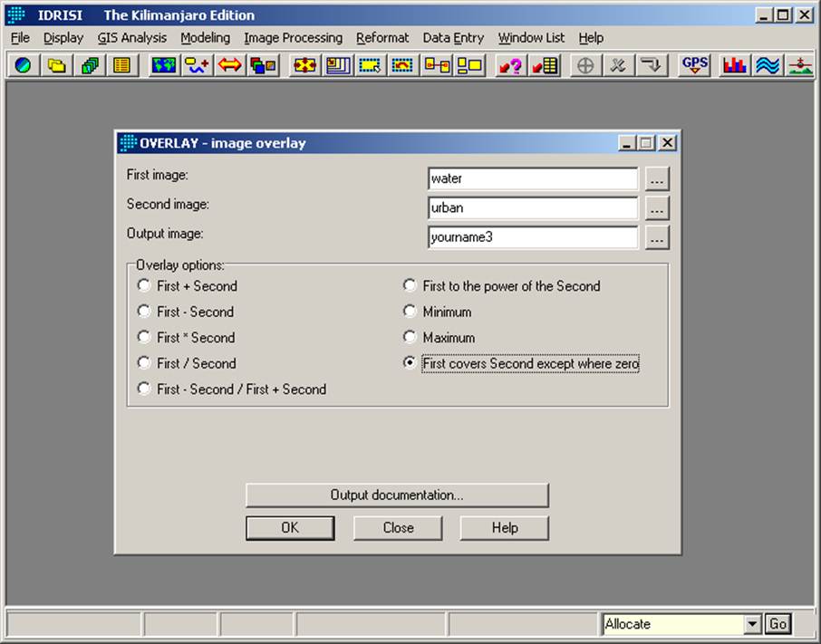821x644 pixels.
Task: Open the Image Processing menu
Action: tap(294, 38)
